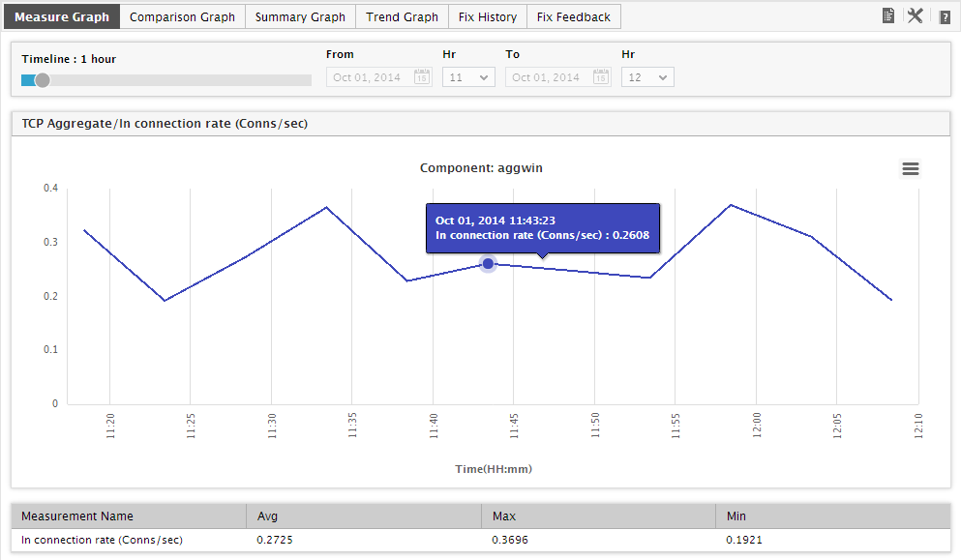
Task: Switch to Summary Graph tab
Action: [300, 17]
